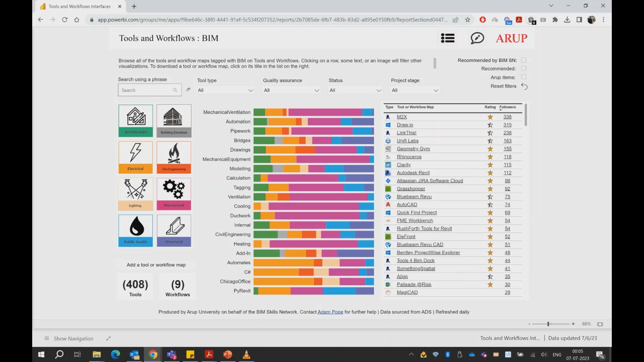This screenshot has width=644, height=362.
Task: Show hidden system tray icons
Action: point(411,355)
